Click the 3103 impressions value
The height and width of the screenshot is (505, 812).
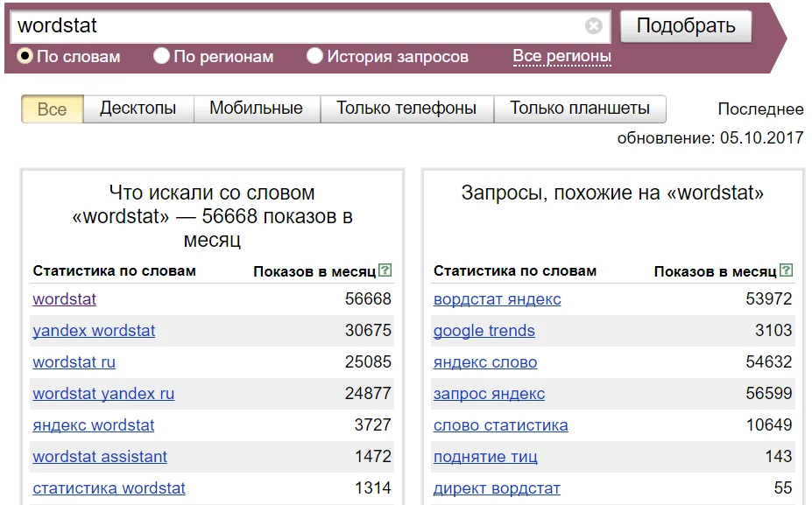coord(773,330)
